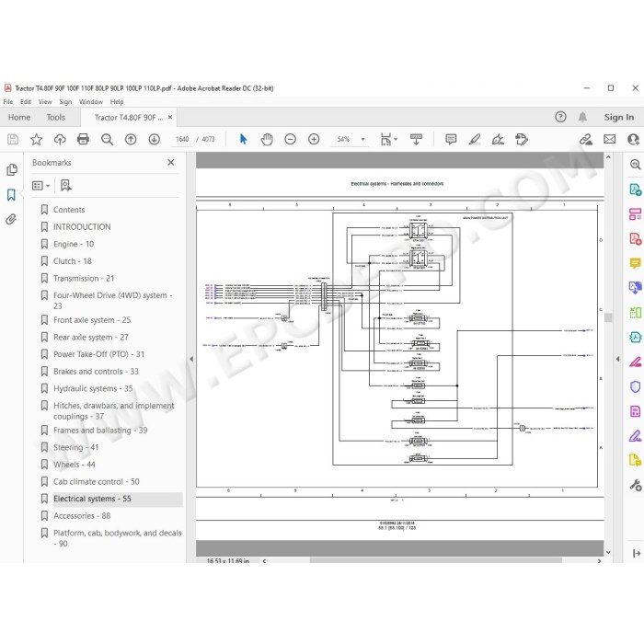Click the page number field
The height and width of the screenshot is (644, 644).
[182, 139]
